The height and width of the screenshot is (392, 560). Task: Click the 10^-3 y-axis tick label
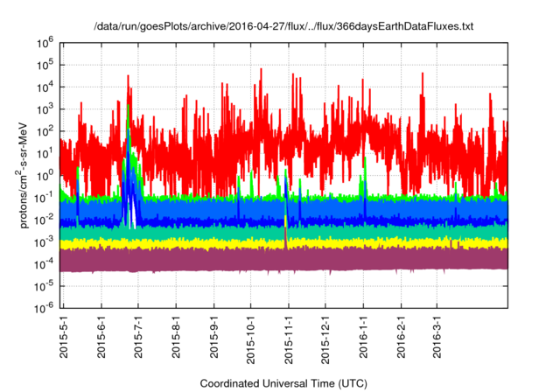click(44, 242)
